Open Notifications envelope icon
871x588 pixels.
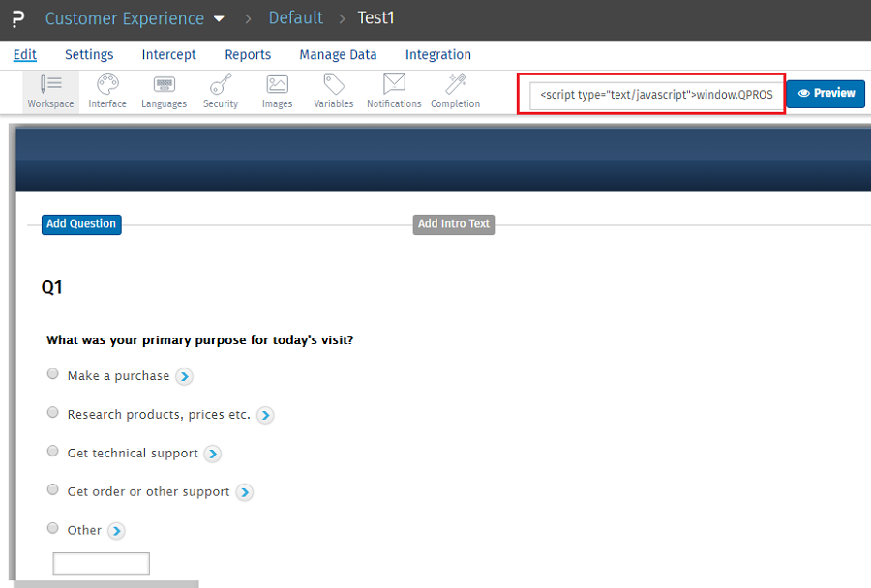pyautogui.click(x=394, y=85)
